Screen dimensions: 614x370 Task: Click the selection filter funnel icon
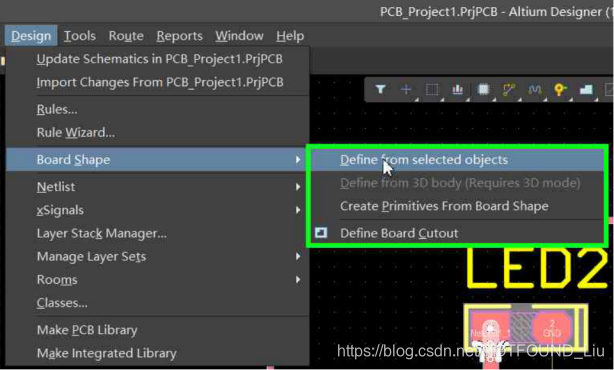coord(380,90)
